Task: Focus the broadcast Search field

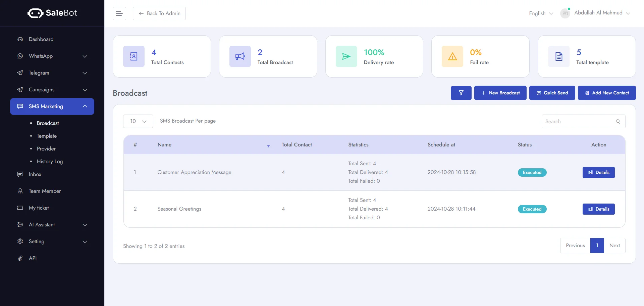Action: click(x=579, y=122)
